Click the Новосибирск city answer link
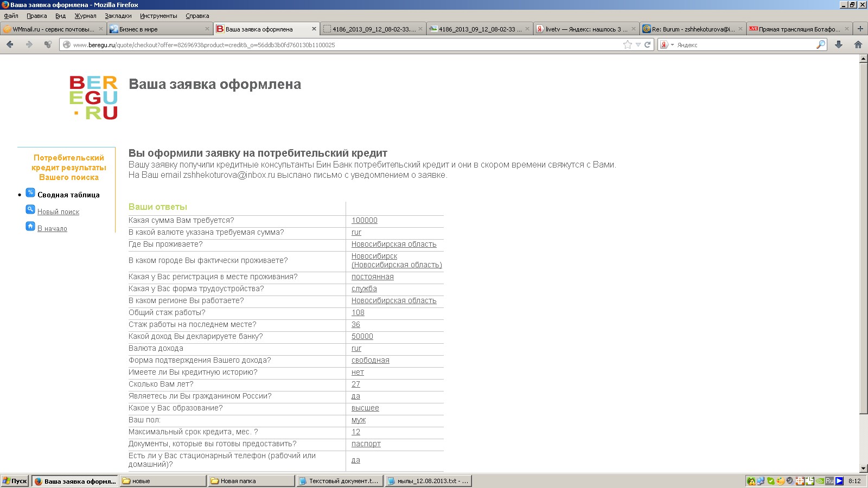Screen dimensions: 868x488 (x=397, y=260)
